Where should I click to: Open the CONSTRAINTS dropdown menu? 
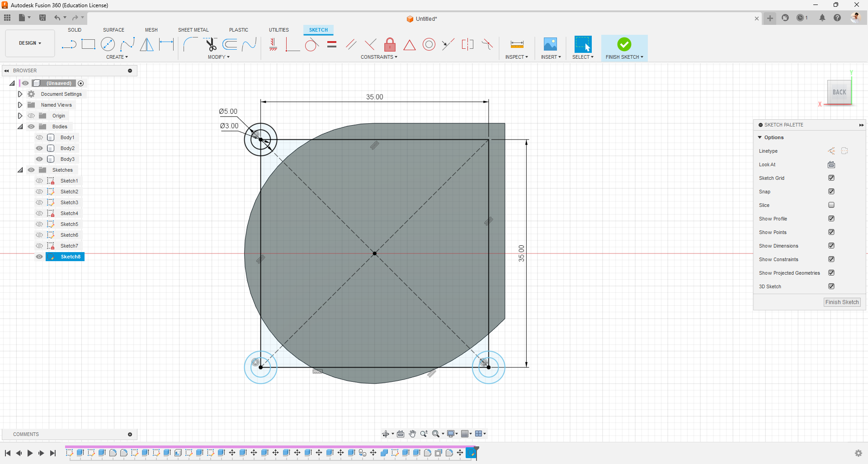tap(379, 57)
